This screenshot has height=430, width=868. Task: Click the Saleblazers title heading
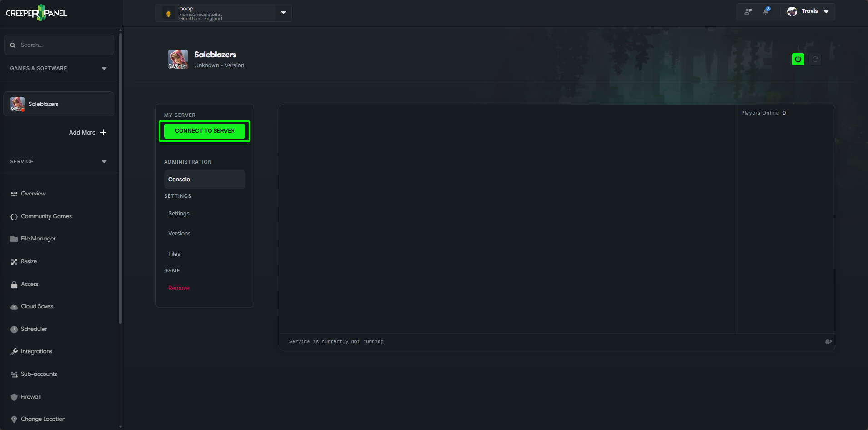click(215, 55)
